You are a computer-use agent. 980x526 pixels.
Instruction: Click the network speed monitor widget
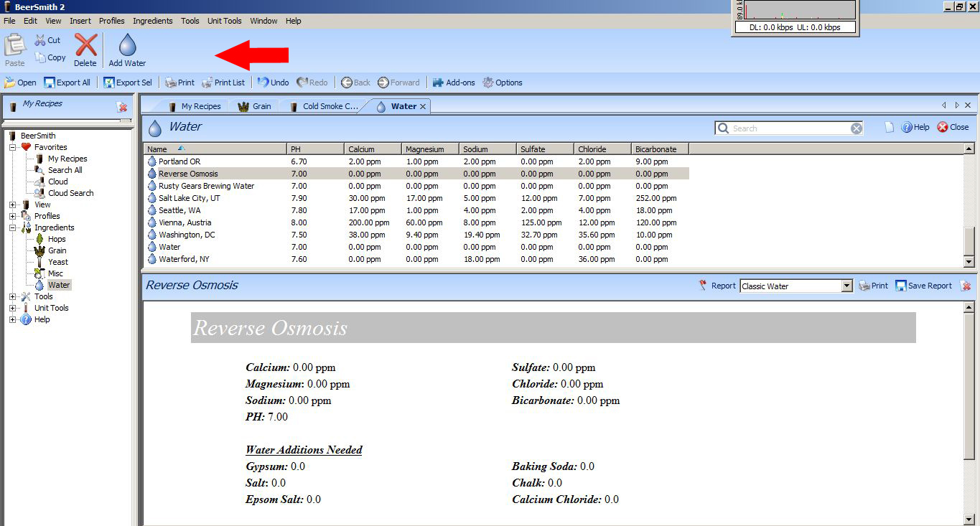pyautogui.click(x=795, y=17)
